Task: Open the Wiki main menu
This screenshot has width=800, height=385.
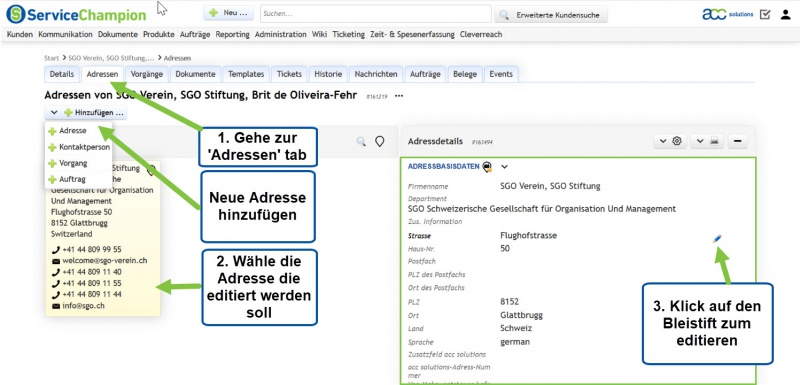Action: point(319,35)
